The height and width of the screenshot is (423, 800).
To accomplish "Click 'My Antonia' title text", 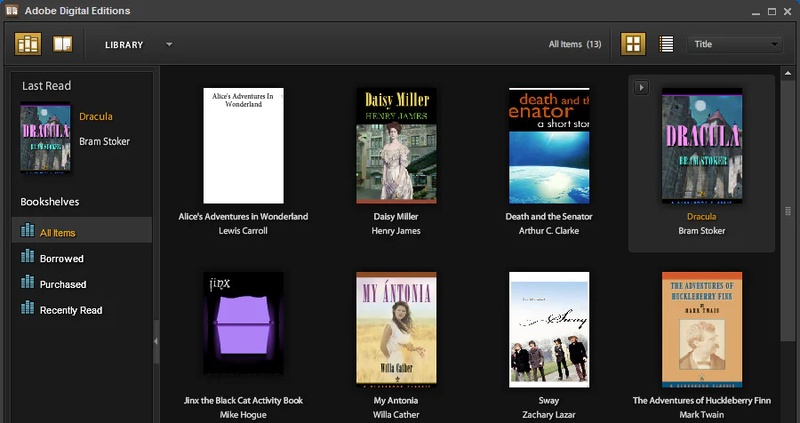I will (396, 401).
